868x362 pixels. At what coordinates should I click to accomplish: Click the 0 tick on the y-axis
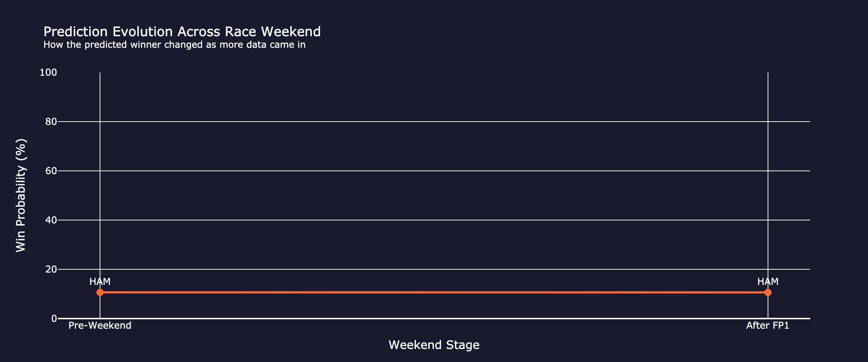[54, 319]
